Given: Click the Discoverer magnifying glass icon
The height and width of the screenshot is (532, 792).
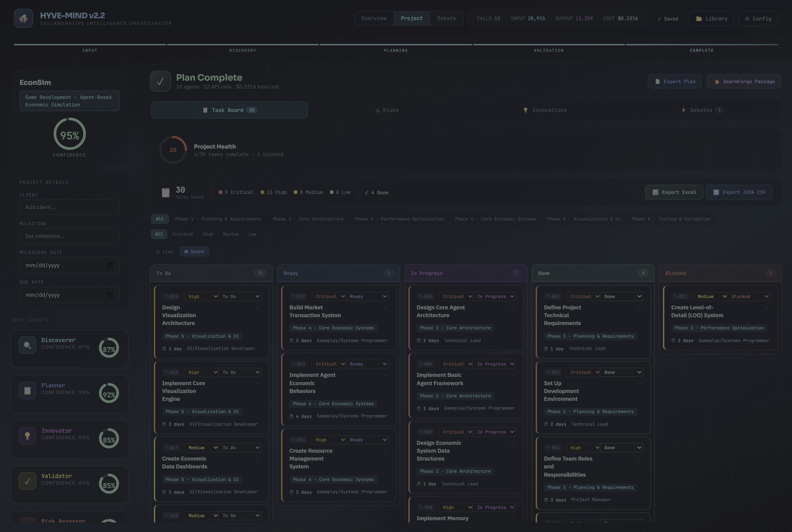Looking at the screenshot, I should 27,345.
